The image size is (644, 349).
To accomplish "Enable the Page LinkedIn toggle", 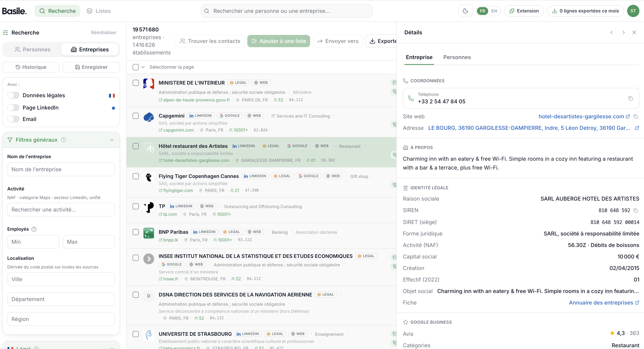I will pyautogui.click(x=13, y=108).
